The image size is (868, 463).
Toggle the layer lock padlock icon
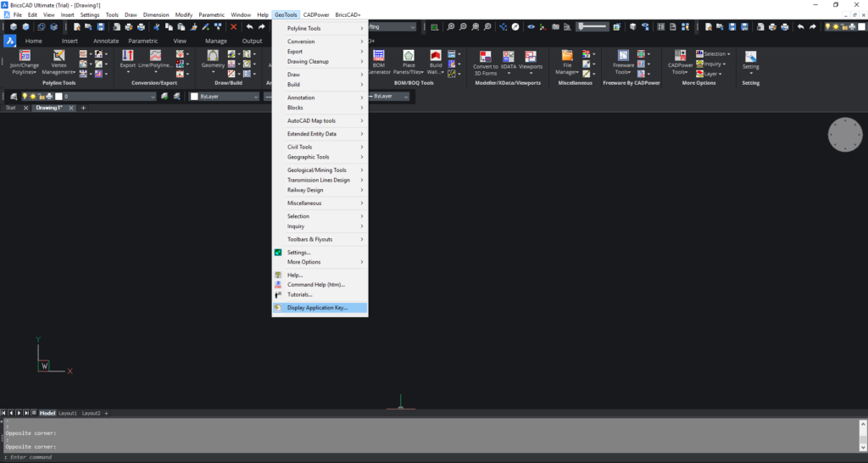coord(42,97)
